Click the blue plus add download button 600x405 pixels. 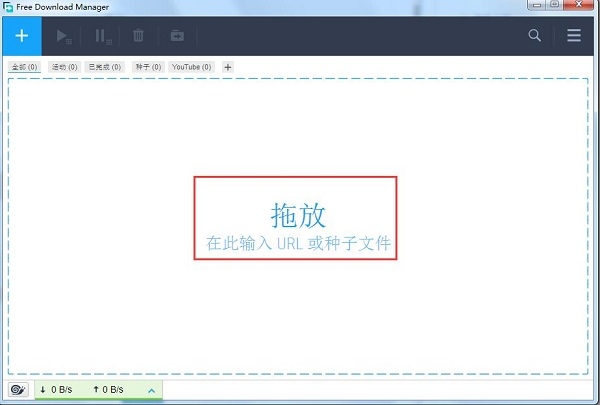22,36
